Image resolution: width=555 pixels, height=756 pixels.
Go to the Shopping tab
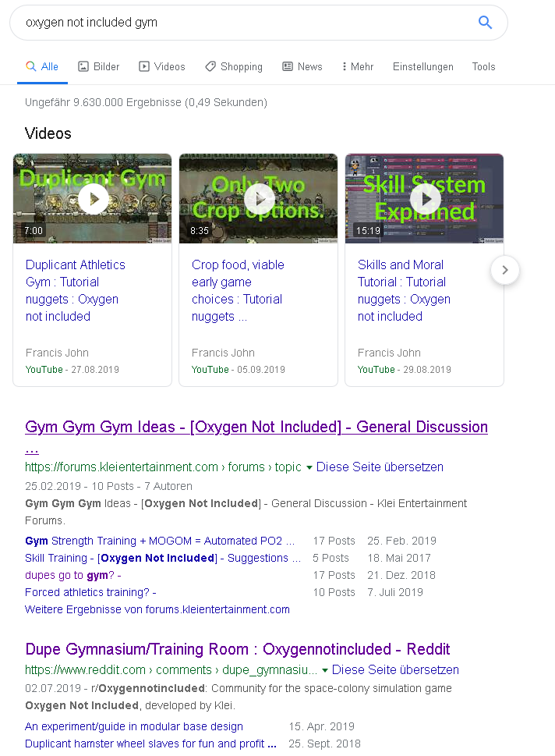pyautogui.click(x=233, y=66)
